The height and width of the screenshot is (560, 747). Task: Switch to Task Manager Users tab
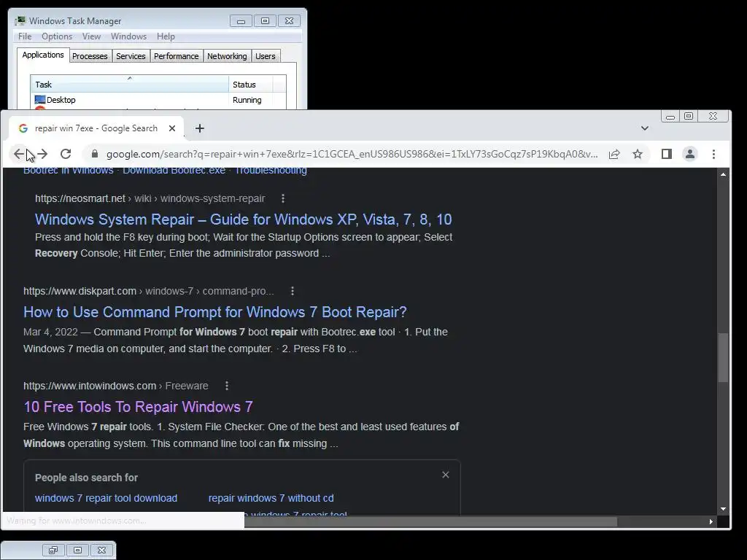click(x=266, y=56)
